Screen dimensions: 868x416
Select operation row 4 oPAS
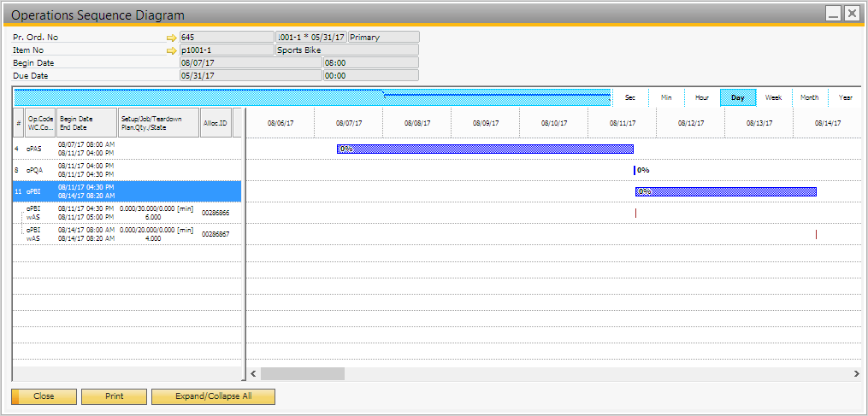[x=127, y=149]
